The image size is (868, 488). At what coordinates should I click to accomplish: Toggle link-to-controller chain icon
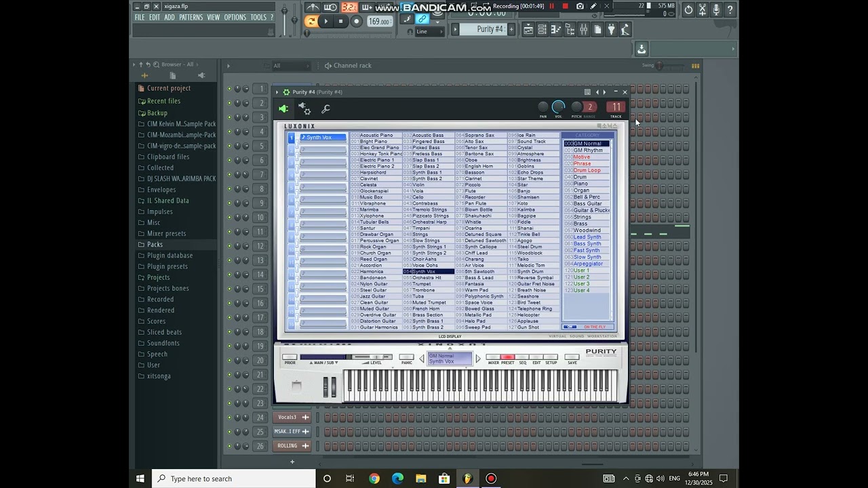coord(422,19)
